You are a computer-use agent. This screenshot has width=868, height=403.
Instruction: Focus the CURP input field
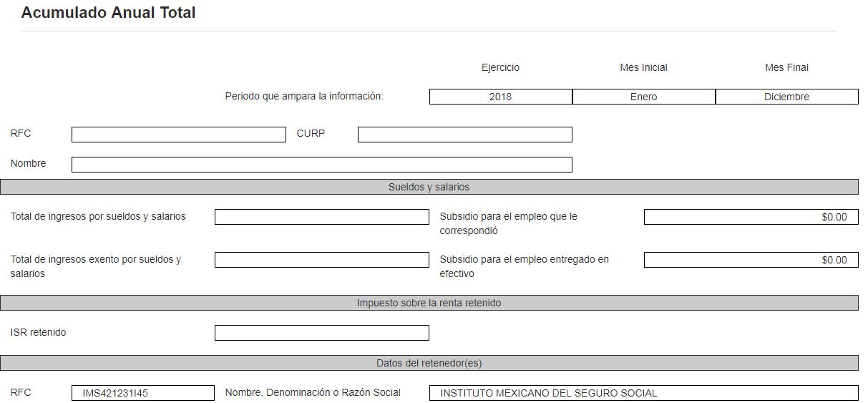465,135
